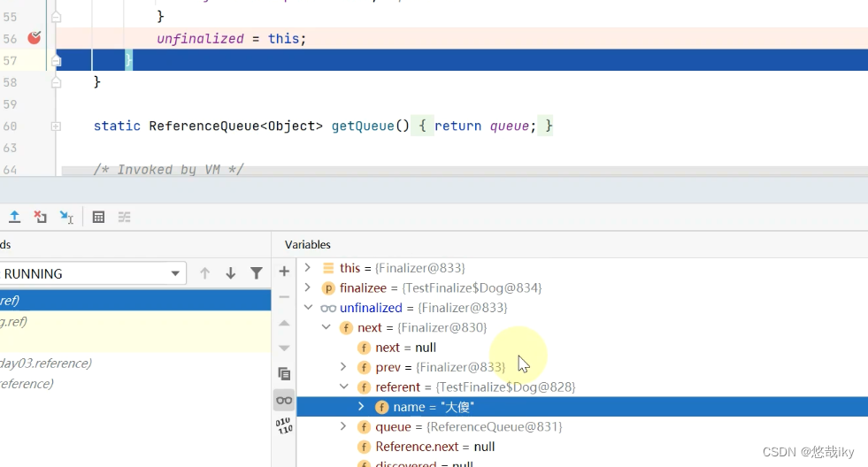Expand the name = "大傻" field
868x467 pixels.
[x=361, y=407]
